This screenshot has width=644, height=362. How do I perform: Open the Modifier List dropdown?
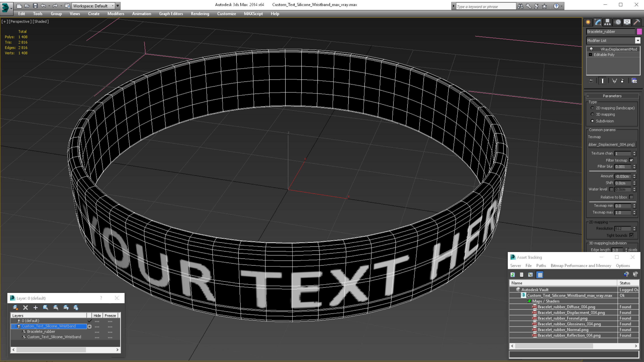[638, 40]
